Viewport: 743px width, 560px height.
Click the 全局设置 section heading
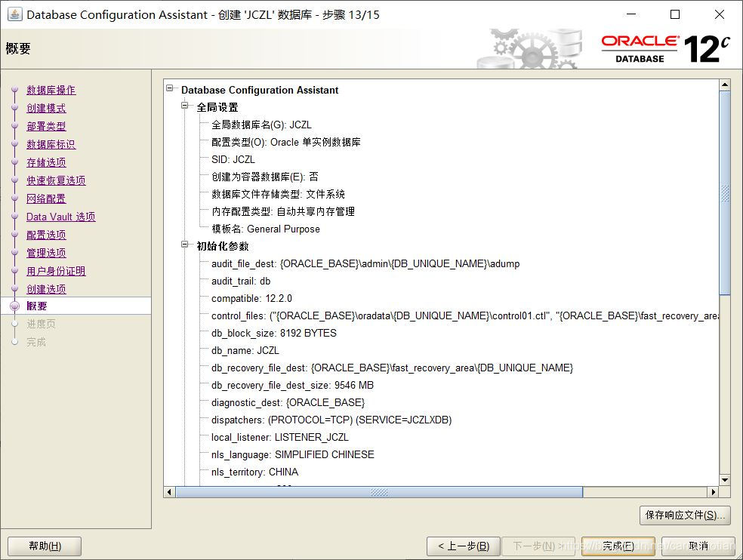[217, 107]
